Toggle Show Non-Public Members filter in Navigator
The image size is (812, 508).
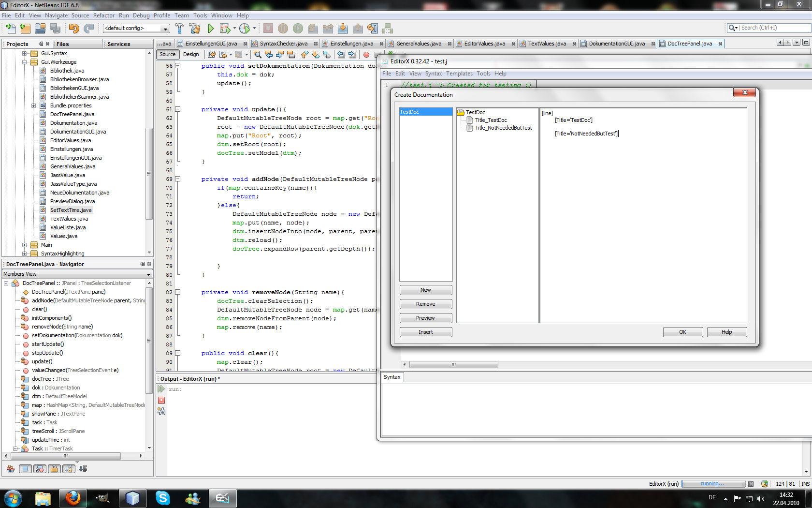[x=54, y=469]
